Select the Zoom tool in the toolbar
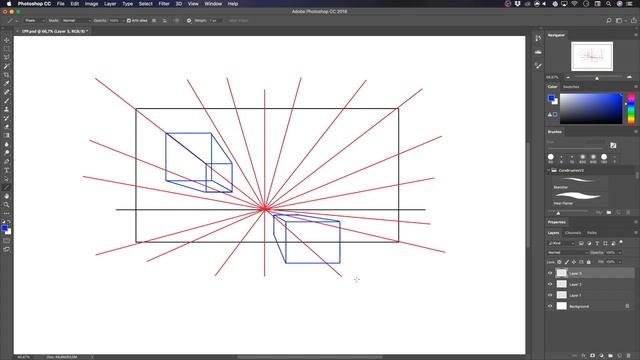The image size is (640, 360). [x=7, y=205]
